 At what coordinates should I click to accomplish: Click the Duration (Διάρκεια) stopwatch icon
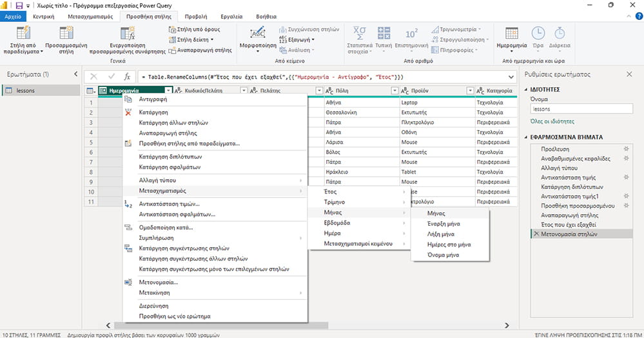point(560,33)
